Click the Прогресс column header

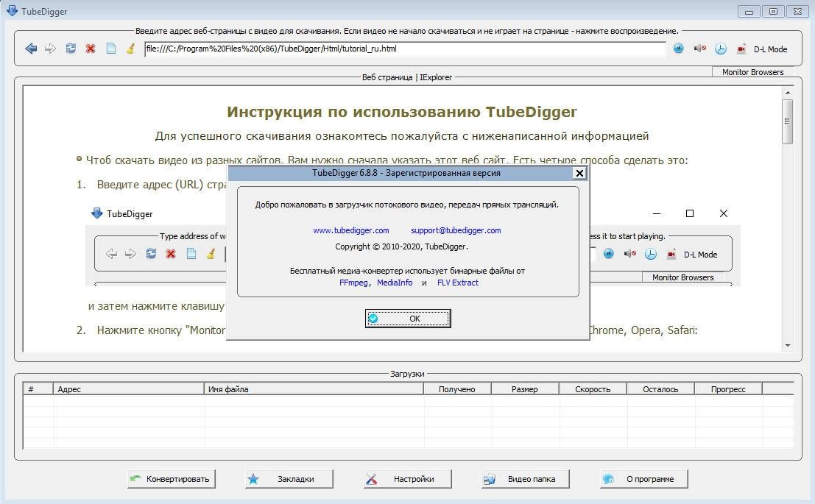point(728,388)
